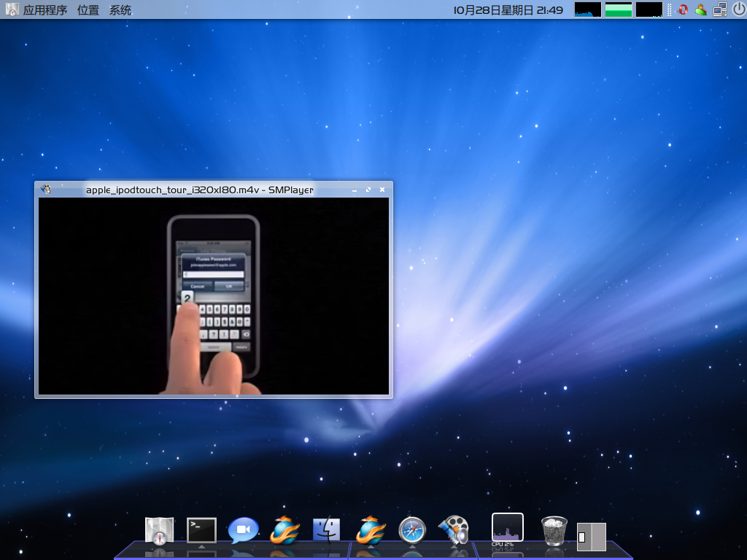Close the SMPlayer window
This screenshot has height=560, width=747.
pos(382,190)
